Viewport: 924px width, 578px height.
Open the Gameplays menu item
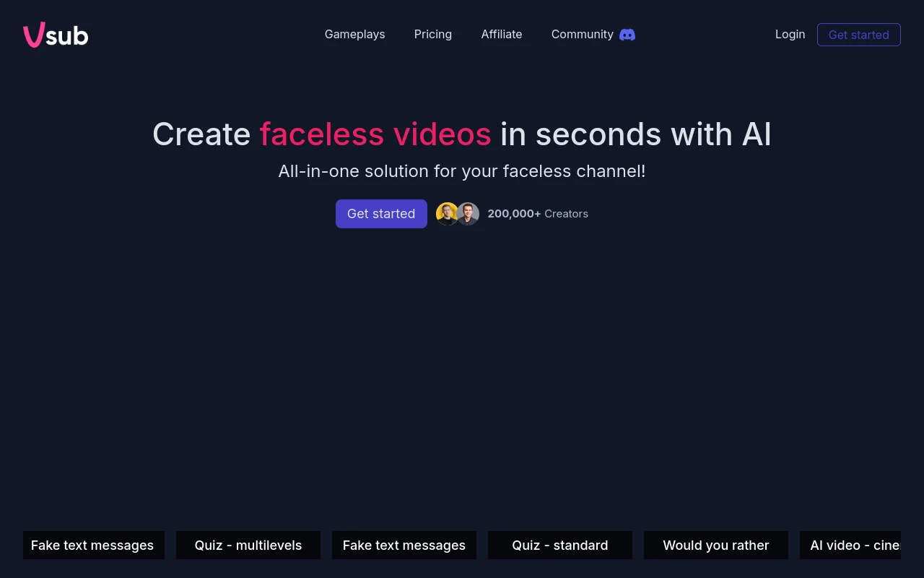(354, 34)
